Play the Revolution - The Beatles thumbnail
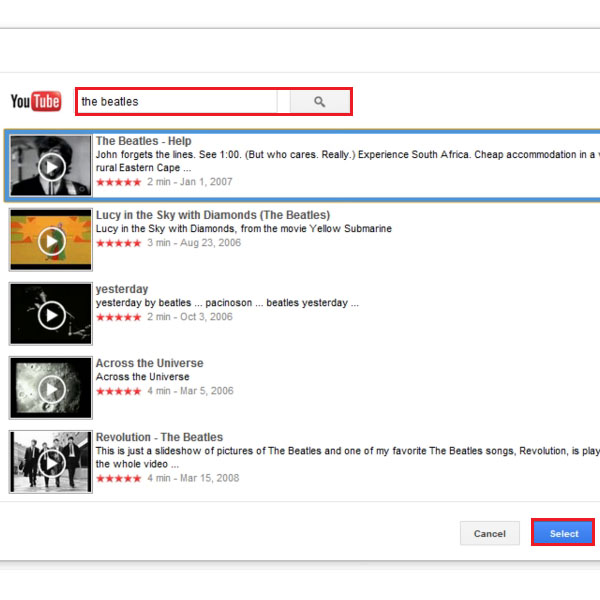Screen dimensions: 600x600 click(51, 462)
